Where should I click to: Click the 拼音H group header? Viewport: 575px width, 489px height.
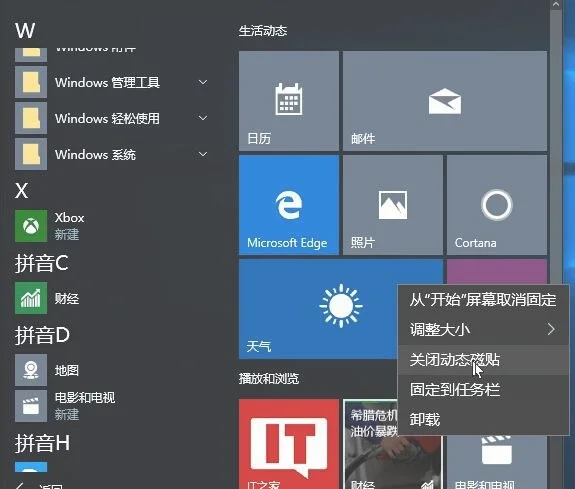[42, 443]
